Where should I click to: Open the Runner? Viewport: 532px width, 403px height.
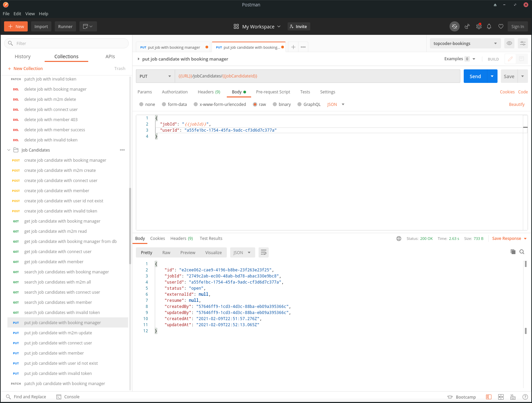tap(65, 26)
